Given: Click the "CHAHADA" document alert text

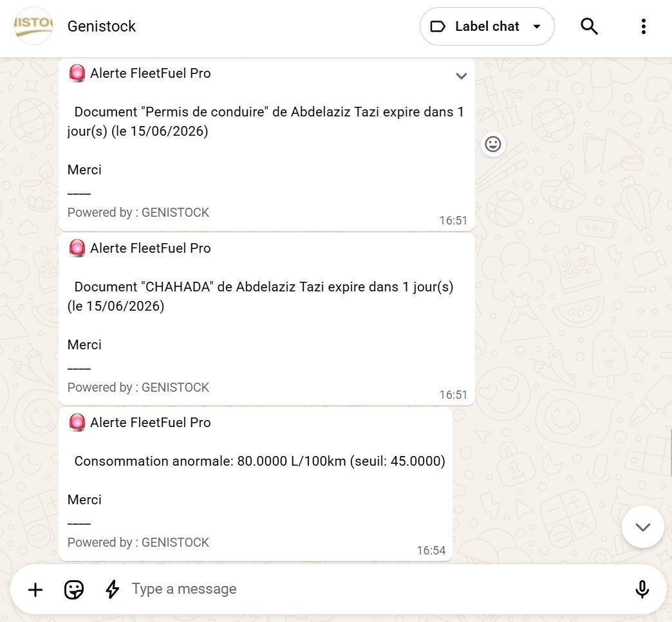Looking at the screenshot, I should (x=260, y=296).
